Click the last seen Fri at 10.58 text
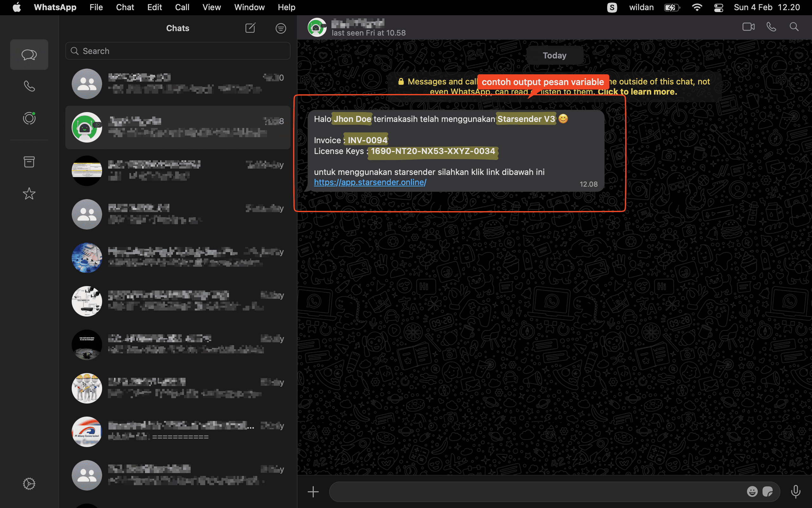 369,33
